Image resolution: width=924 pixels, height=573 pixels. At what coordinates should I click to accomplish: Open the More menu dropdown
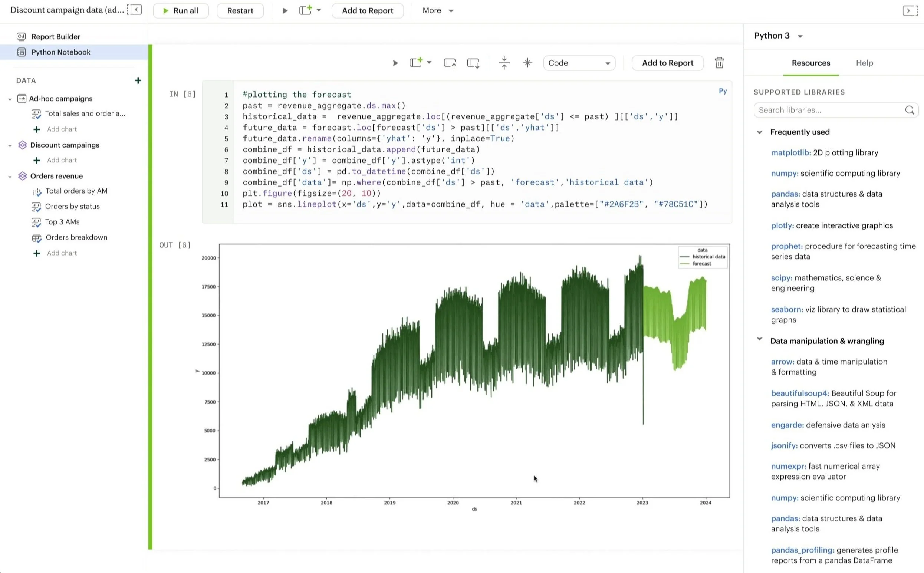[x=438, y=11]
